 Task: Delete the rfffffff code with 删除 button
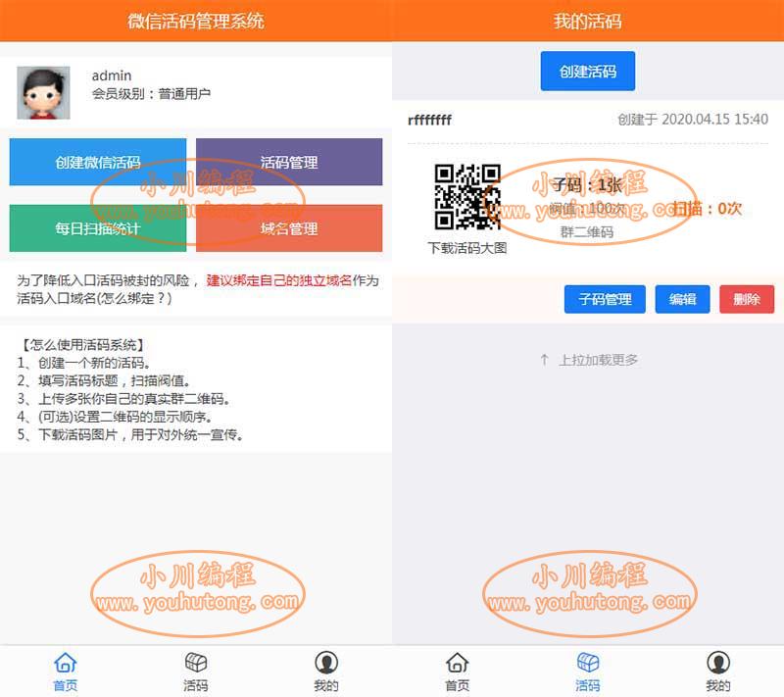pos(747,300)
